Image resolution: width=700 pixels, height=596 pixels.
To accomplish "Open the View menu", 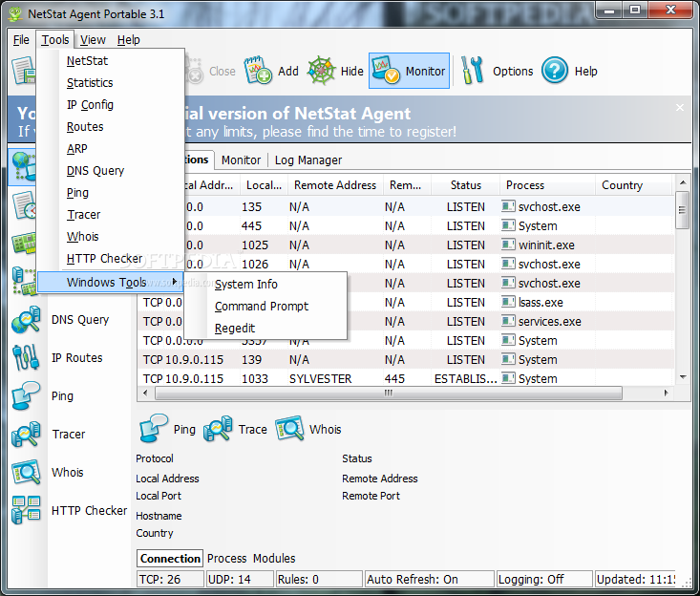I will [x=93, y=40].
